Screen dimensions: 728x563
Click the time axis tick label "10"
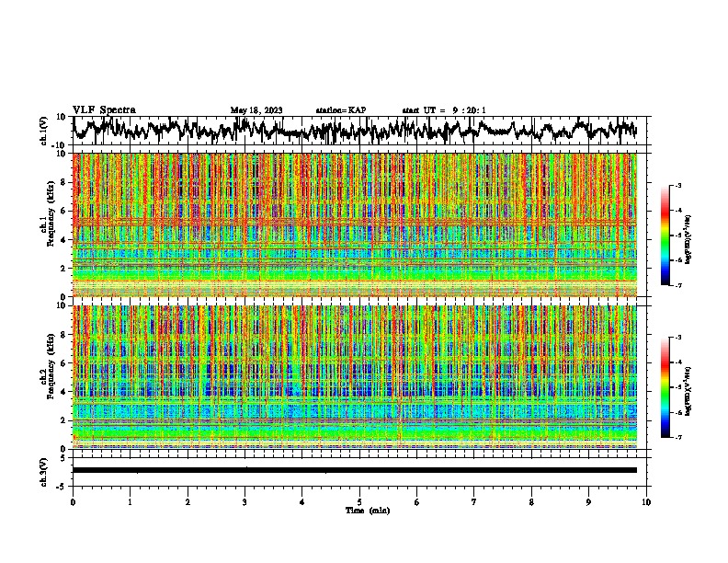(x=646, y=502)
